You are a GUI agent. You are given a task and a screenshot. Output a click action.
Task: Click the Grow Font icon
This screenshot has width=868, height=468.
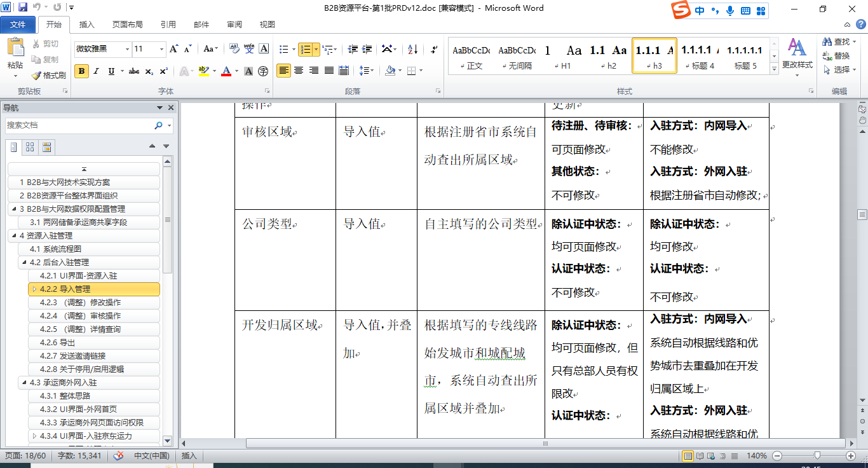pos(174,49)
